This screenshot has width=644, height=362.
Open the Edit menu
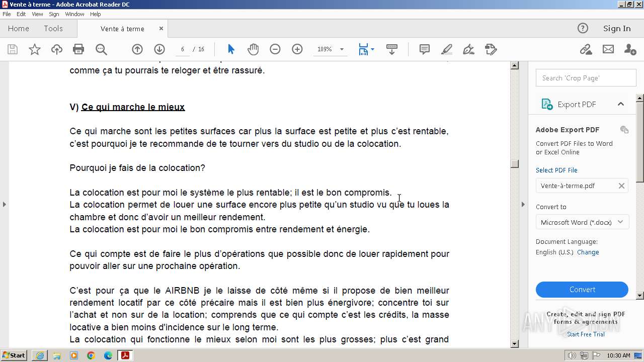point(21,14)
